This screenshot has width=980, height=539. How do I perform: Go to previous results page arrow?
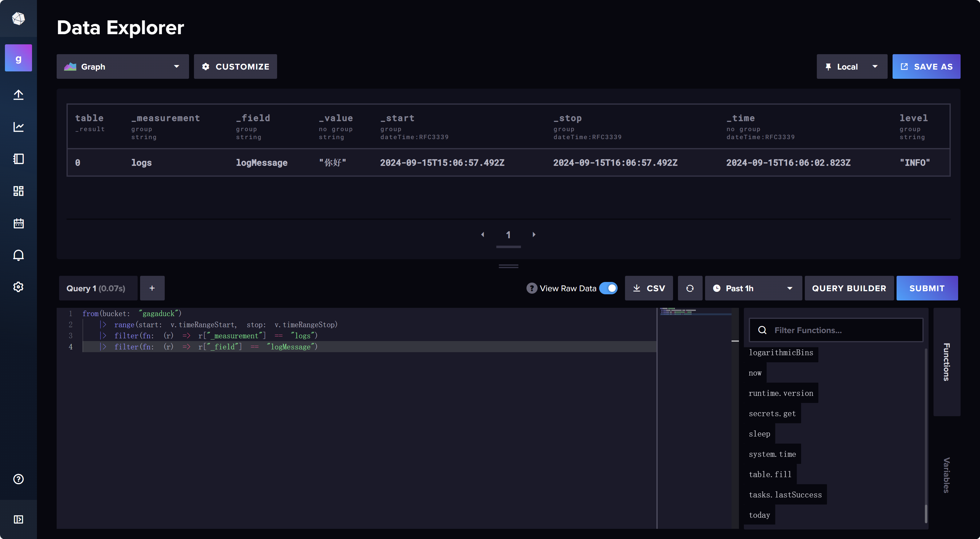point(483,235)
